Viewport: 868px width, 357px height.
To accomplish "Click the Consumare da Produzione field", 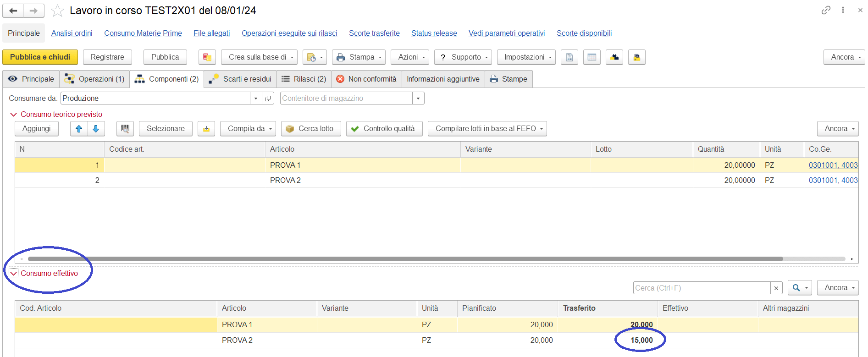I will [x=155, y=98].
